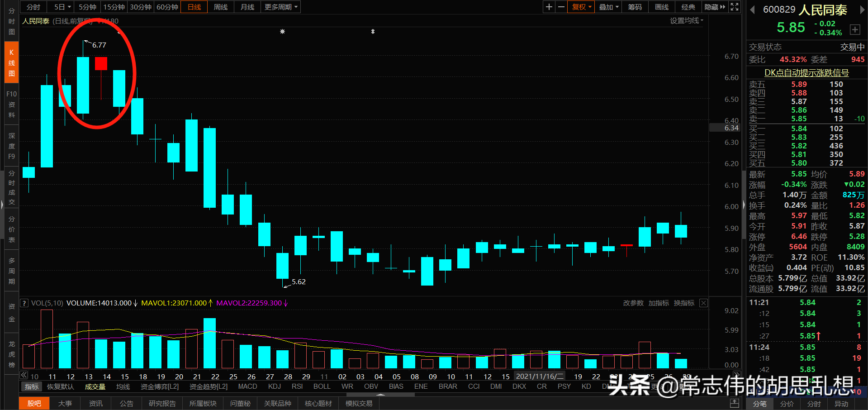Switch to the 周线 weekly chart tab

[220, 7]
